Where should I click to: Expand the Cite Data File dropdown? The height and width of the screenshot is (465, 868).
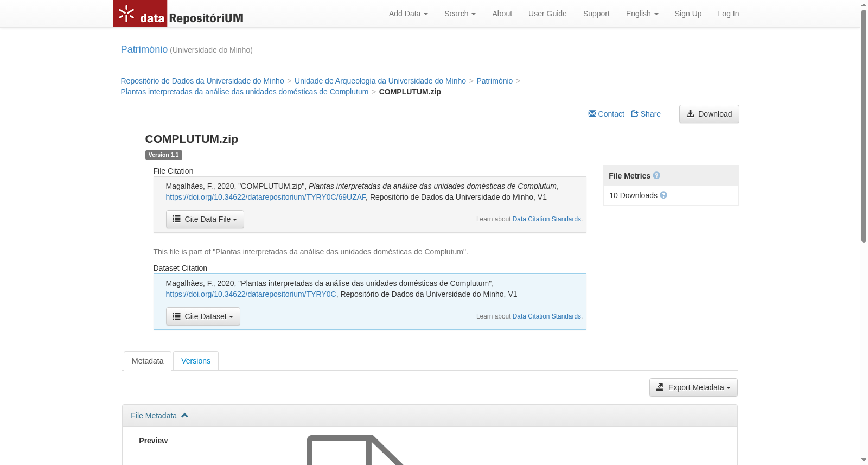(x=205, y=219)
